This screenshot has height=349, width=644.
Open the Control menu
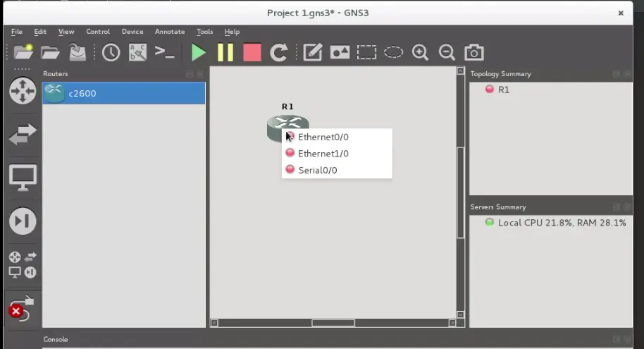[98, 32]
